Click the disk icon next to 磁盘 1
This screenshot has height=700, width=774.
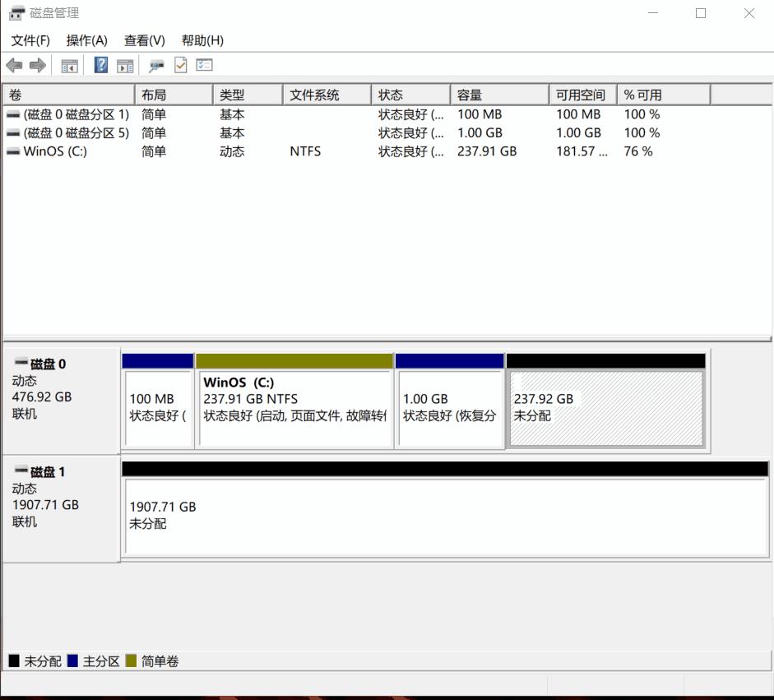point(21,470)
